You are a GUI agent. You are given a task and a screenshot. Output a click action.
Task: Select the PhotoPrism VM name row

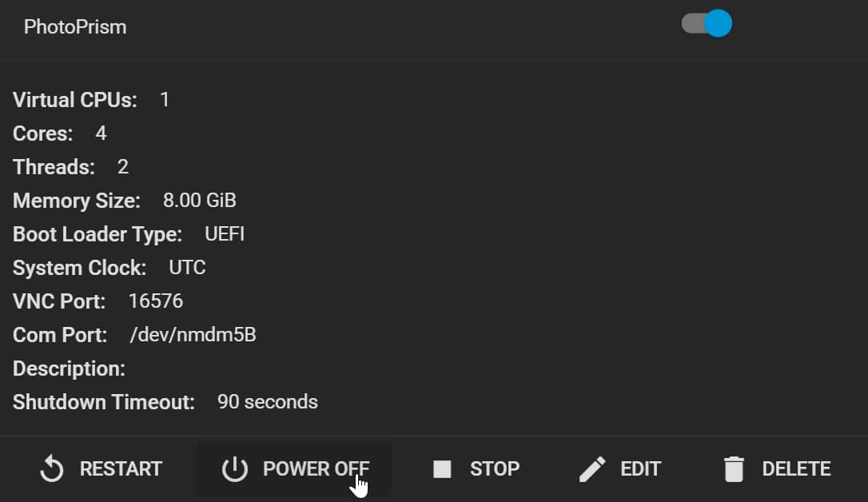[x=434, y=28]
